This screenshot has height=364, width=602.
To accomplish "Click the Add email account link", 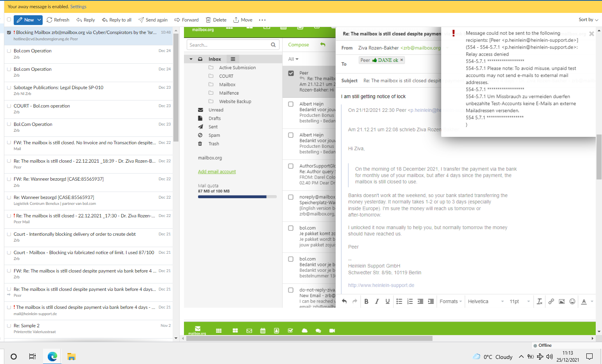I will point(217,172).
